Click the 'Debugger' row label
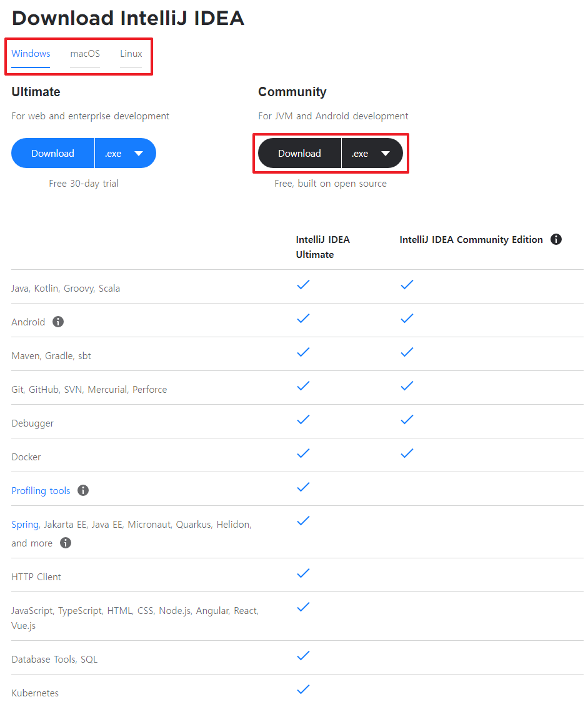This screenshot has width=588, height=712. coord(32,423)
